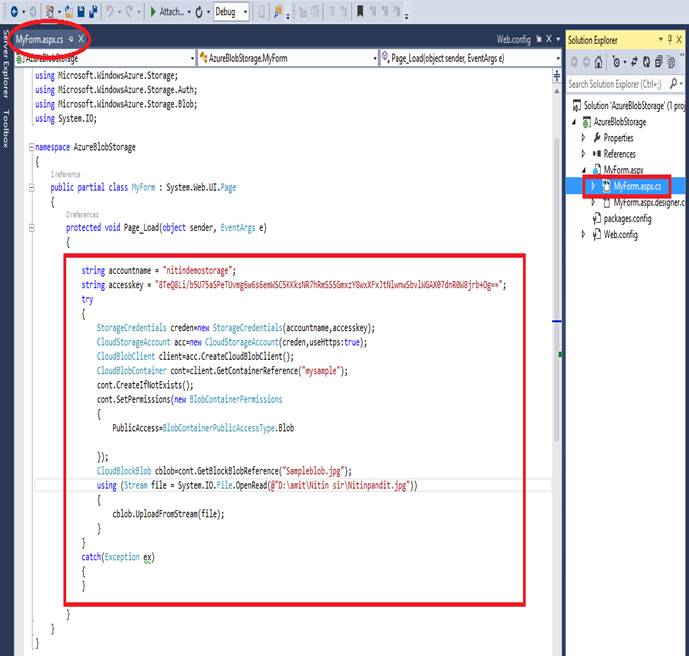Click Solution Explorer Home icon
This screenshot has height=656, width=689.
(x=598, y=62)
